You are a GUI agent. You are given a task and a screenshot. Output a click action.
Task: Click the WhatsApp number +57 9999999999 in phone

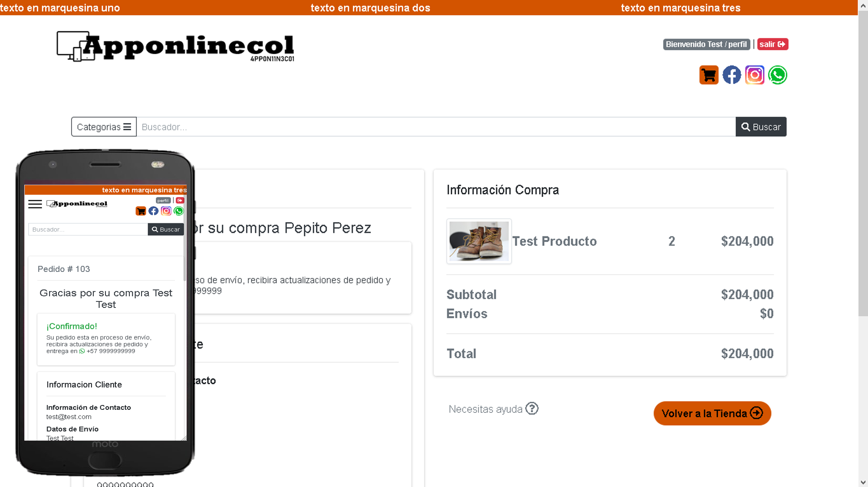[x=111, y=351]
